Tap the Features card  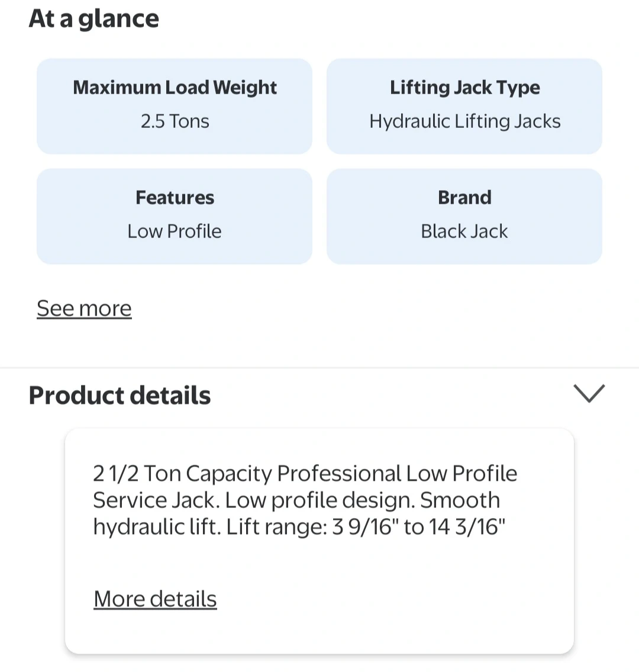click(x=175, y=216)
